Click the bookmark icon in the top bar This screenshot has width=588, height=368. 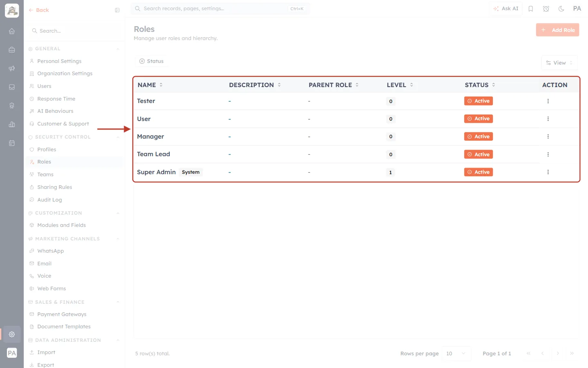[x=531, y=9]
